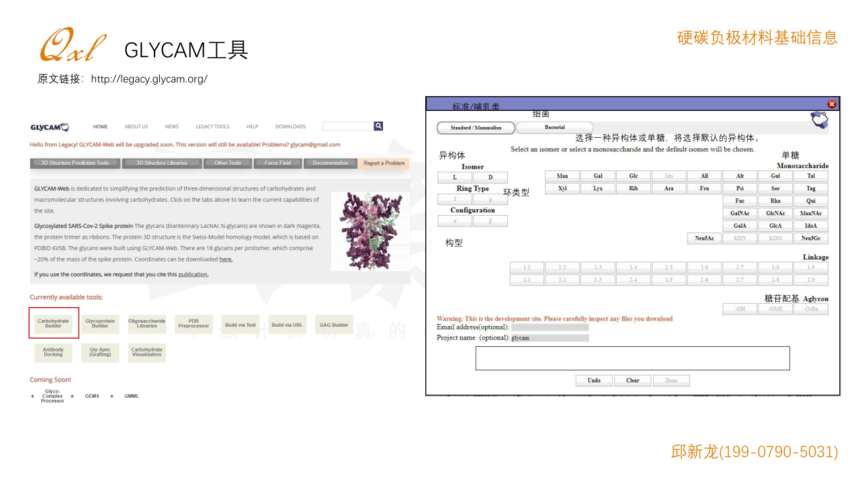The height and width of the screenshot is (484, 860).
Task: Close the Carbohydrate Builder dialog with red X
Action: [831, 104]
